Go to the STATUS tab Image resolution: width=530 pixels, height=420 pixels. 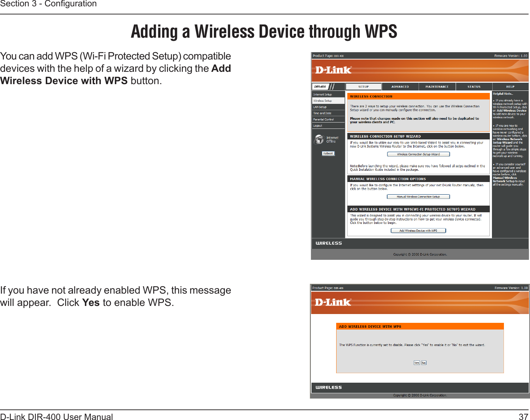[474, 87]
